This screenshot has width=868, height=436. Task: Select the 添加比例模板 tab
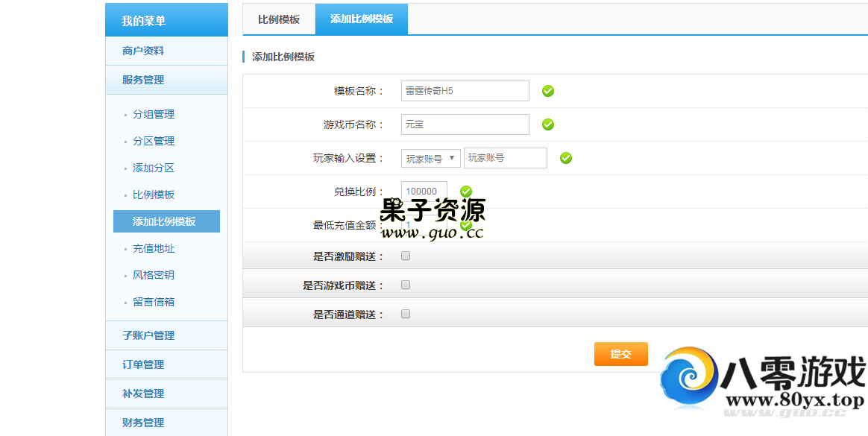click(362, 19)
